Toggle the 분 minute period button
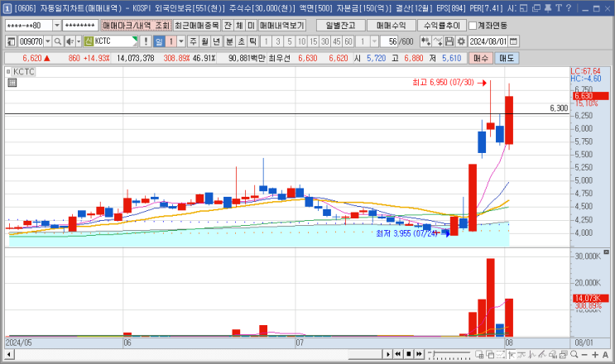 click(x=230, y=41)
